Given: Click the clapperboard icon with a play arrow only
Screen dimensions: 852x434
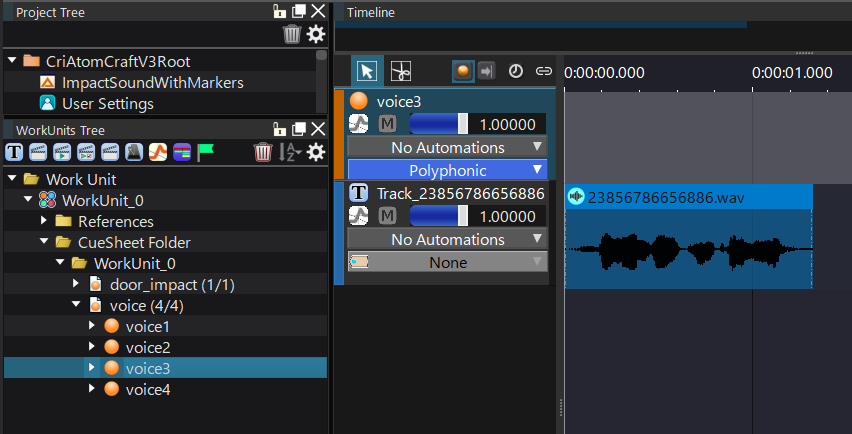Looking at the screenshot, I should (62, 152).
